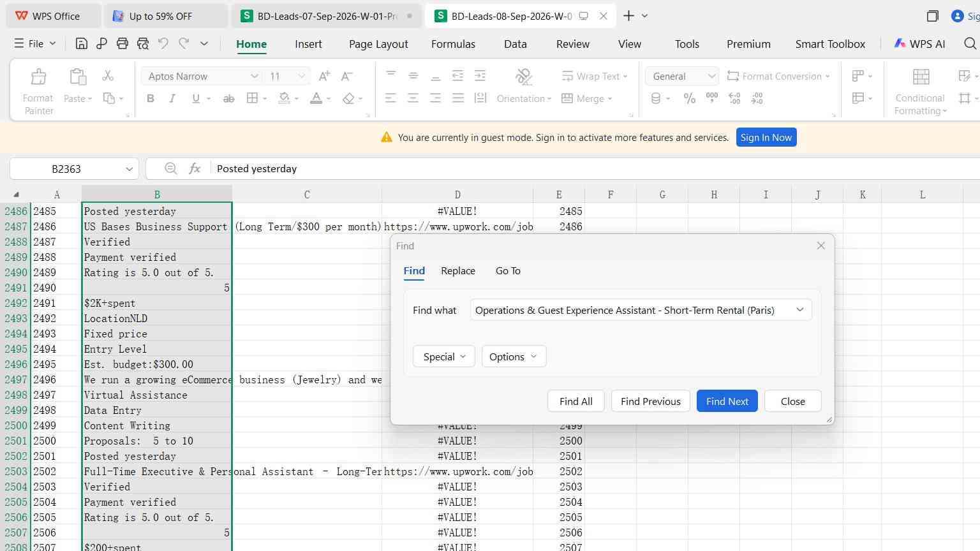Switch to the Replace tab
The height and width of the screenshot is (551, 980).
click(x=458, y=271)
